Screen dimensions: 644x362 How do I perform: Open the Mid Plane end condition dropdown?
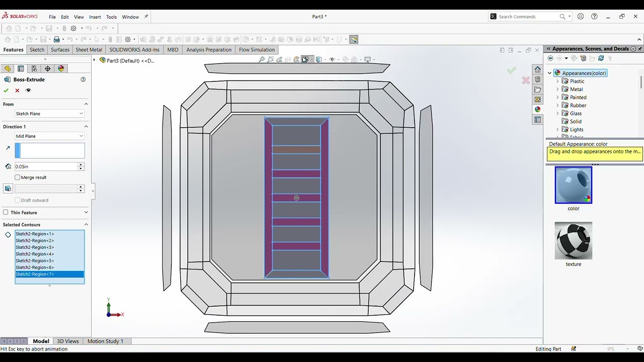pos(49,136)
